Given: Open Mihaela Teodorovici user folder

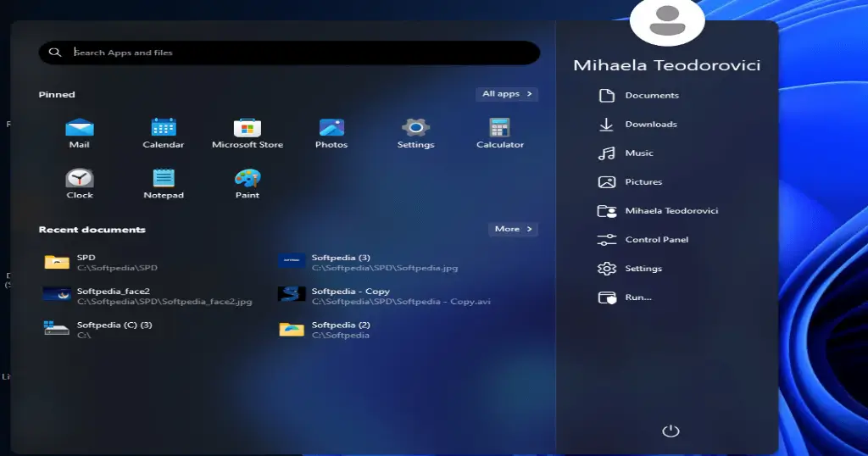Looking at the screenshot, I should pos(658,210).
